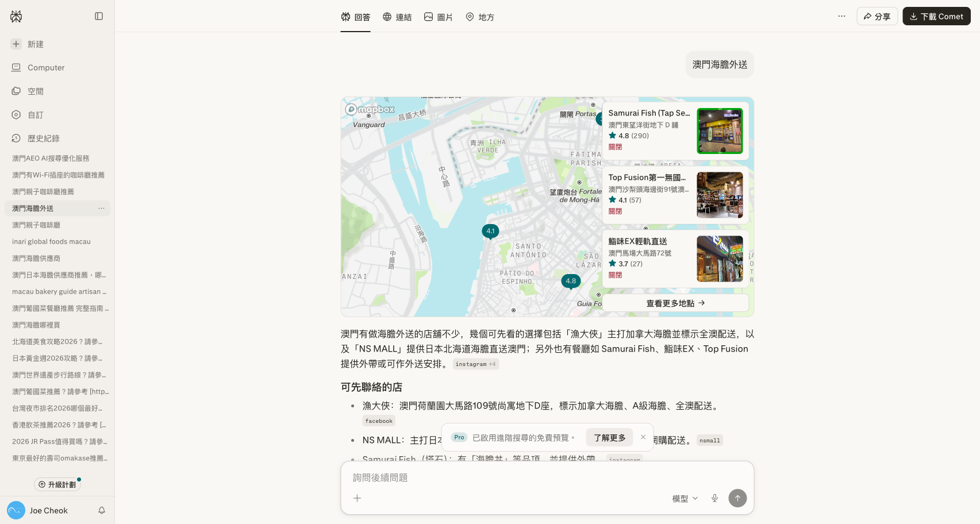
Task: Open history item 日本黃金週2026攻略
Action: pos(57,358)
